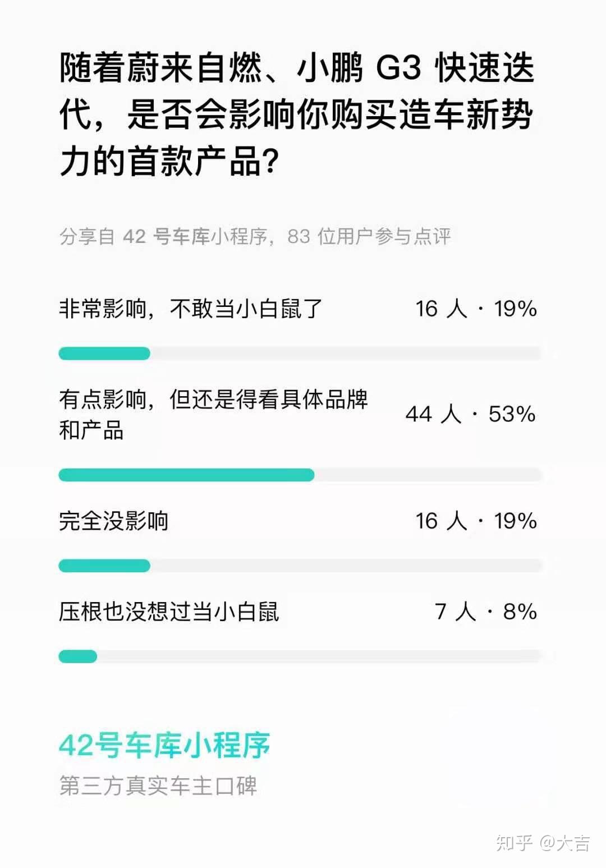Screen dimensions: 606x868
Task: Choose the option 完全没影响
Action: click(x=114, y=521)
